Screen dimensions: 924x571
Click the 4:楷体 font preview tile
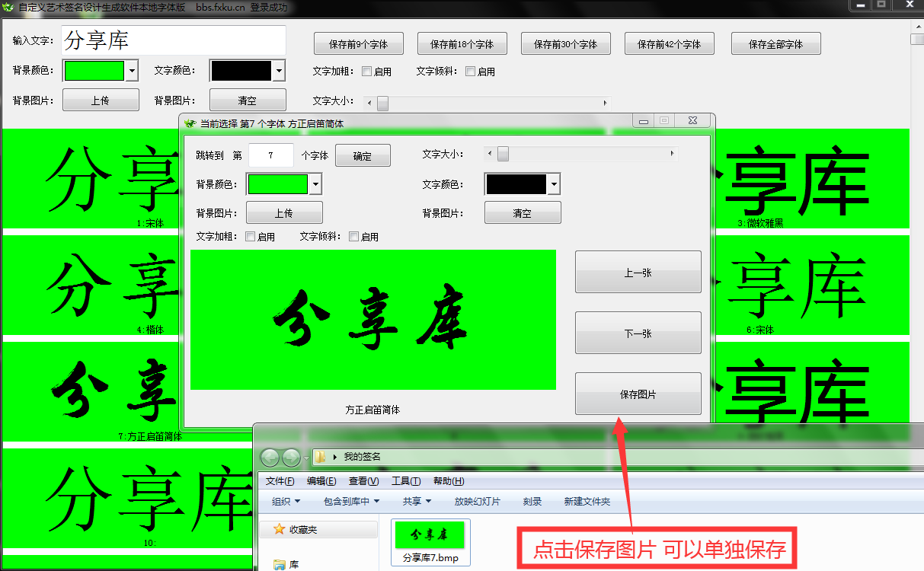(91, 285)
